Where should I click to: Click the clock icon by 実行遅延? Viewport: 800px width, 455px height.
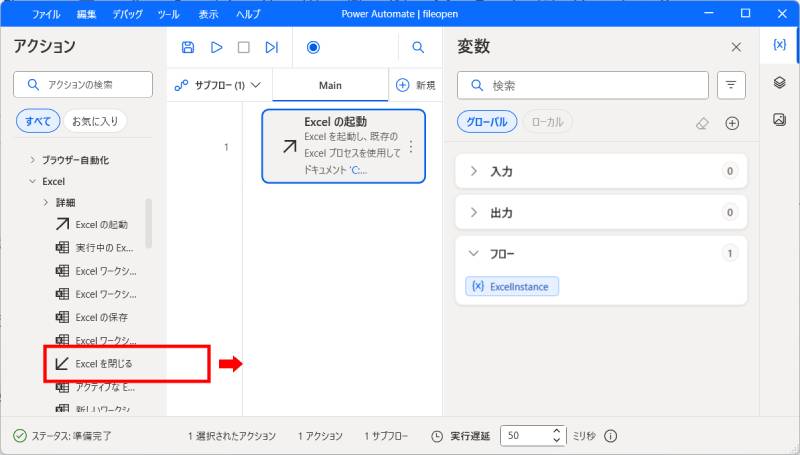click(x=437, y=436)
